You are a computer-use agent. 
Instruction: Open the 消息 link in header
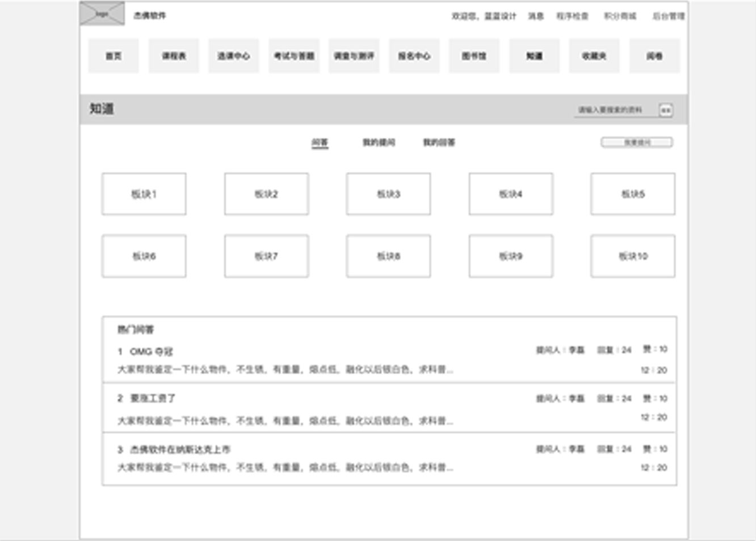click(x=536, y=16)
